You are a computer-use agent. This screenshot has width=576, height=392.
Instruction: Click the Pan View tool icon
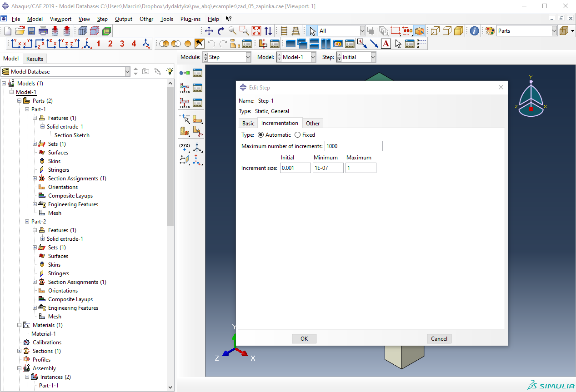tap(209, 31)
